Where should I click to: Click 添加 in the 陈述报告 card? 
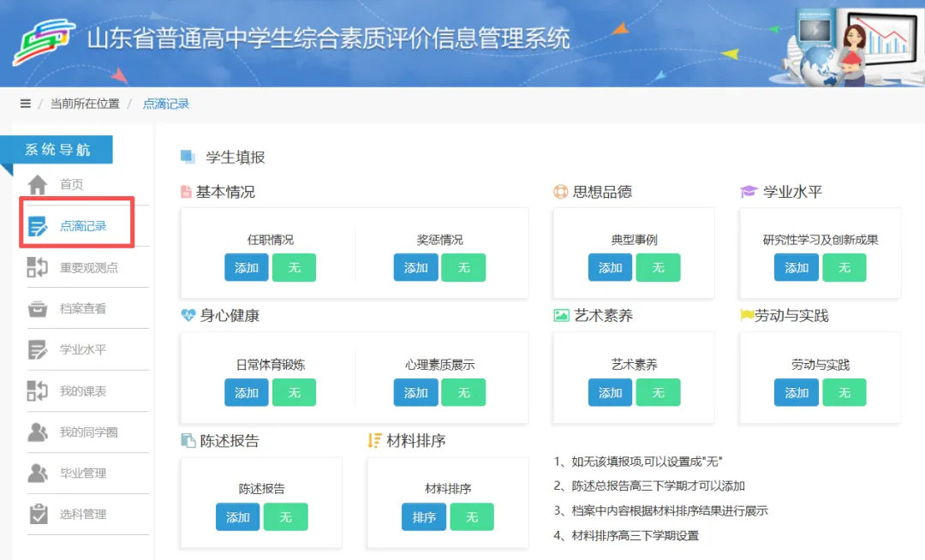click(238, 517)
